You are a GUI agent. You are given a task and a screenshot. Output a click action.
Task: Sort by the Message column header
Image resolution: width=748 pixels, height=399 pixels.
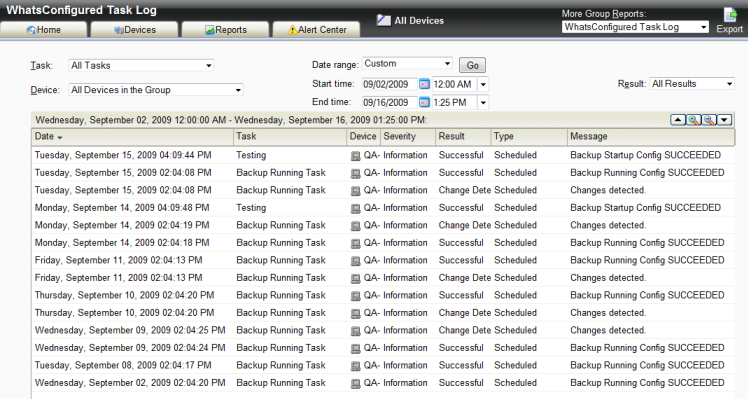tap(651, 136)
